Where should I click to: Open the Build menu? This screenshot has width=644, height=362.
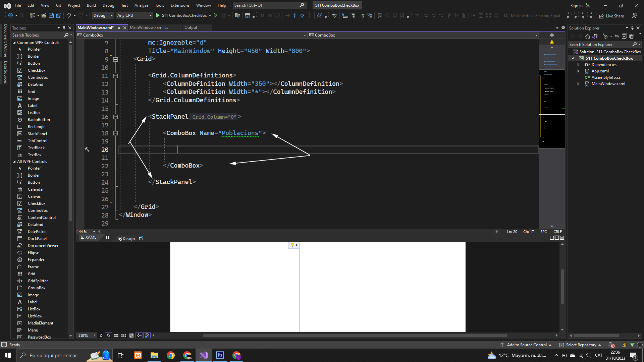tap(91, 5)
